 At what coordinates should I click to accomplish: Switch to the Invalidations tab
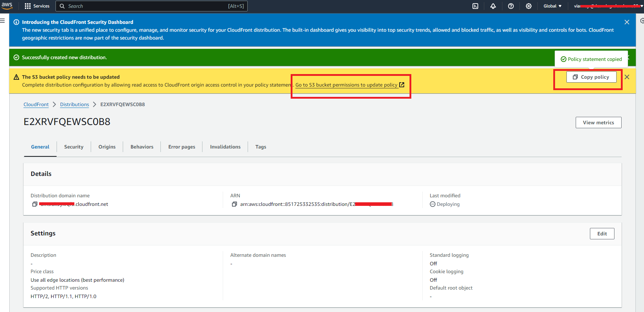225,147
